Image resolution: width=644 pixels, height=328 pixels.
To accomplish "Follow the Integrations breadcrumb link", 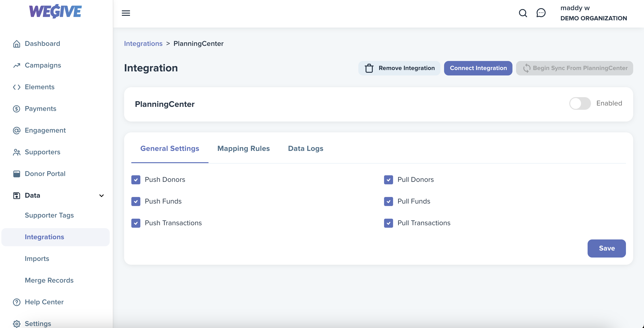I will (x=143, y=44).
